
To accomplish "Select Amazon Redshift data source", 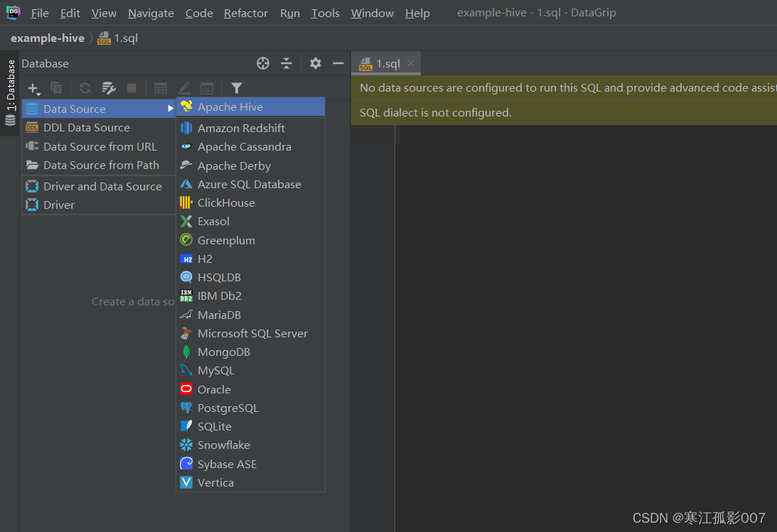I will [x=251, y=128].
